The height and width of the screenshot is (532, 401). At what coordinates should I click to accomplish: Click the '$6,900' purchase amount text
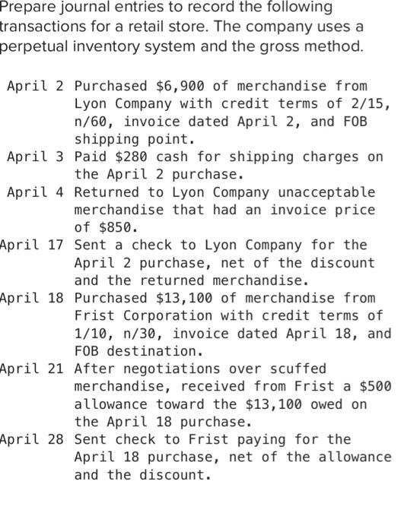(180, 86)
